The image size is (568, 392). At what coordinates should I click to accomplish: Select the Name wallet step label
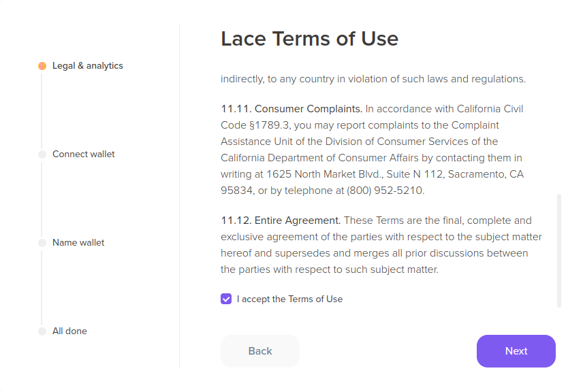click(x=78, y=243)
